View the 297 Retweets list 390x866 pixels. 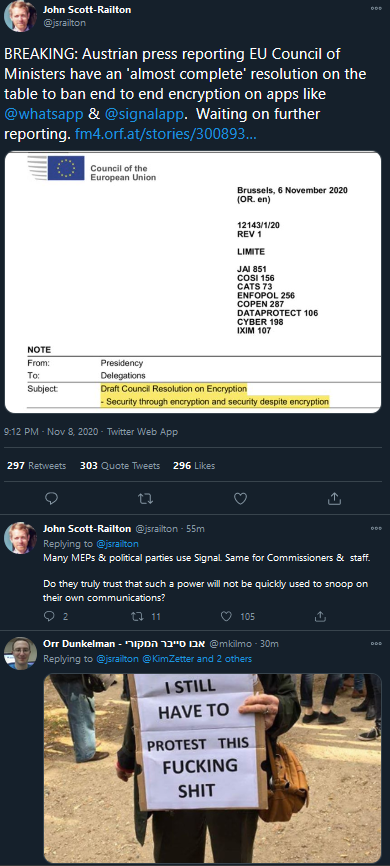[36, 466]
